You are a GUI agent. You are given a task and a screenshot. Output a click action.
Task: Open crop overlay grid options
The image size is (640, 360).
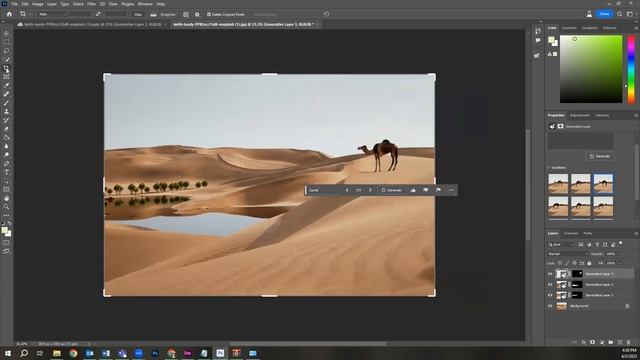186,14
